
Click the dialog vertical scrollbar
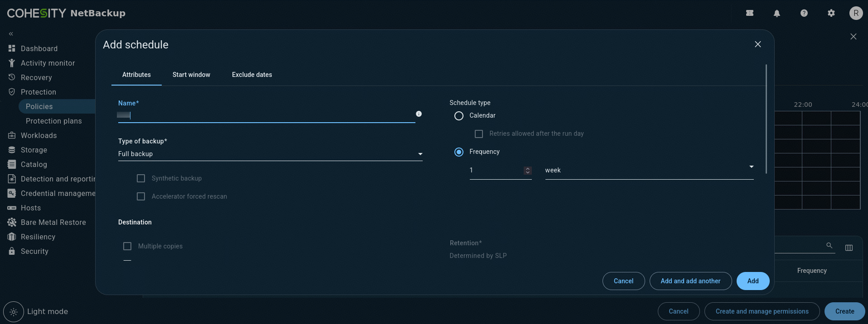(766, 119)
